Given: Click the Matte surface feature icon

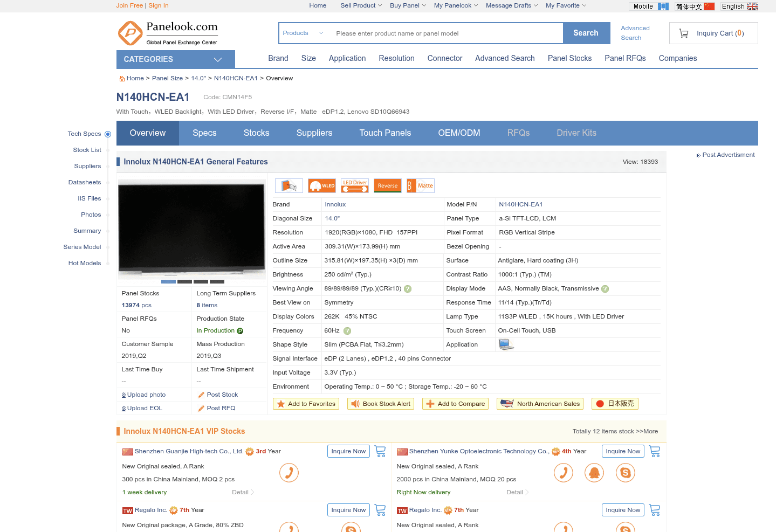Looking at the screenshot, I should coord(421,185).
